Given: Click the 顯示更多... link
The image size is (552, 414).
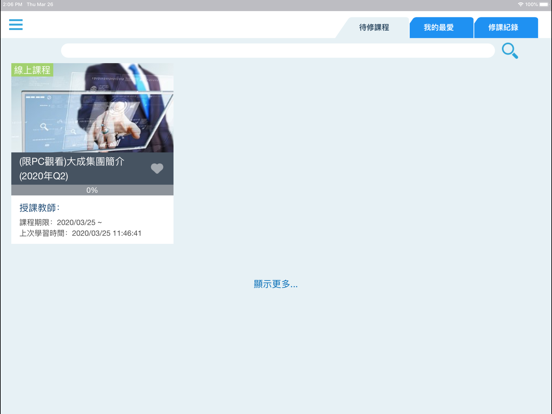Looking at the screenshot, I should (276, 284).
